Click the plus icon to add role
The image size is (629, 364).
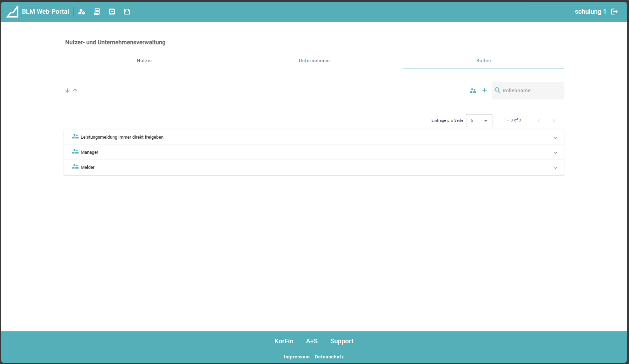[x=484, y=90]
